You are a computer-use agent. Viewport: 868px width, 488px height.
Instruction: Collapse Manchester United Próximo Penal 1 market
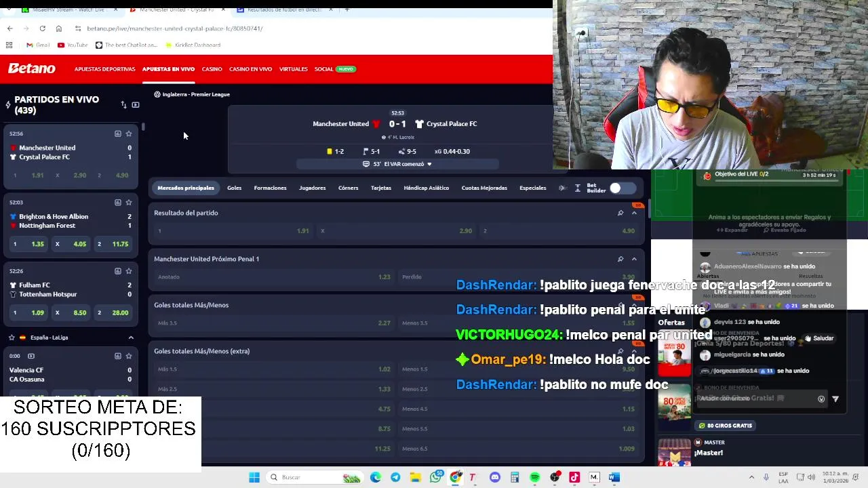[x=634, y=259]
